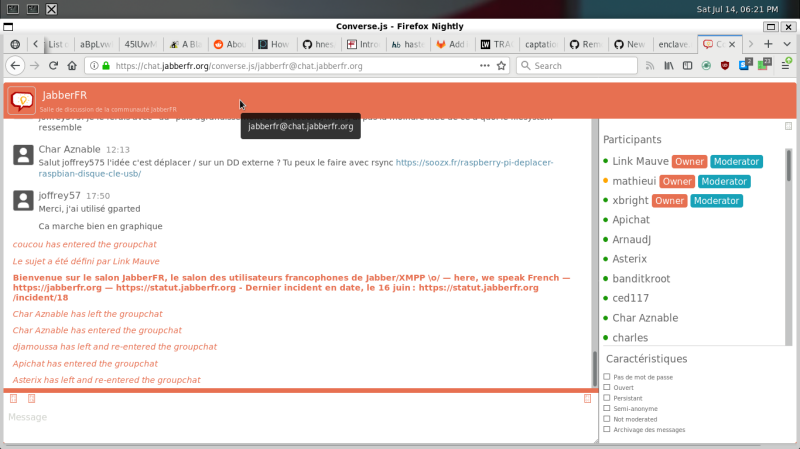Open the soozx.fr raspberry-pi link
Screen dimensions: 800x449
296,168
